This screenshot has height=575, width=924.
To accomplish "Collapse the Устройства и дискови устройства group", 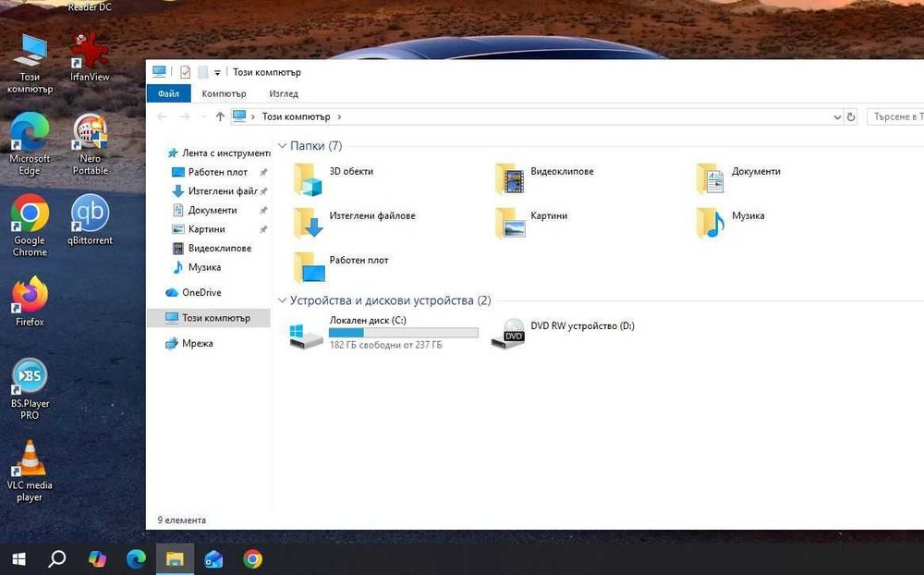I will pyautogui.click(x=282, y=300).
